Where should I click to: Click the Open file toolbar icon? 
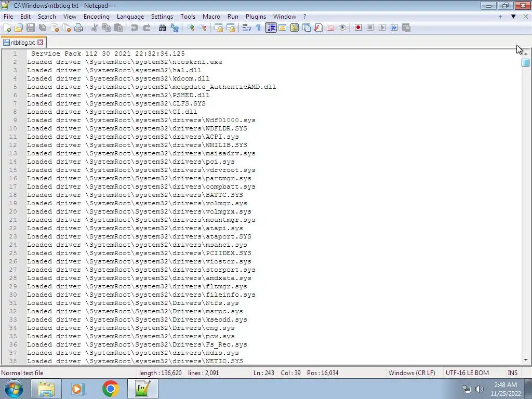(x=19, y=28)
